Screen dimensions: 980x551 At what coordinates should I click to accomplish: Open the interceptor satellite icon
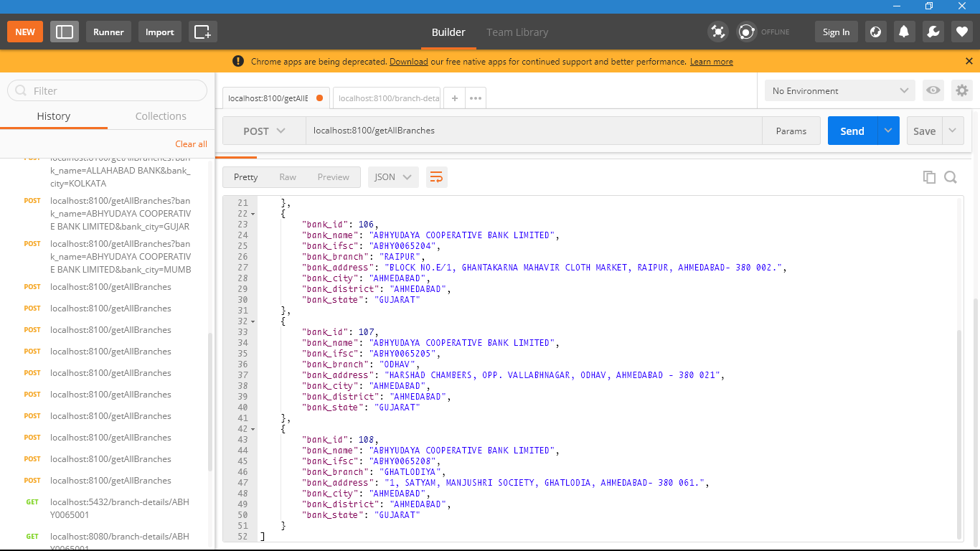(x=717, y=32)
